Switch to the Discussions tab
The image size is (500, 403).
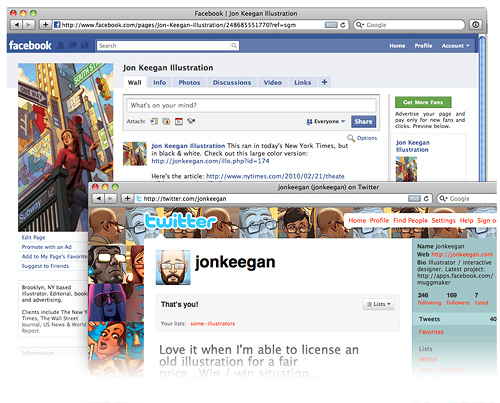[232, 82]
